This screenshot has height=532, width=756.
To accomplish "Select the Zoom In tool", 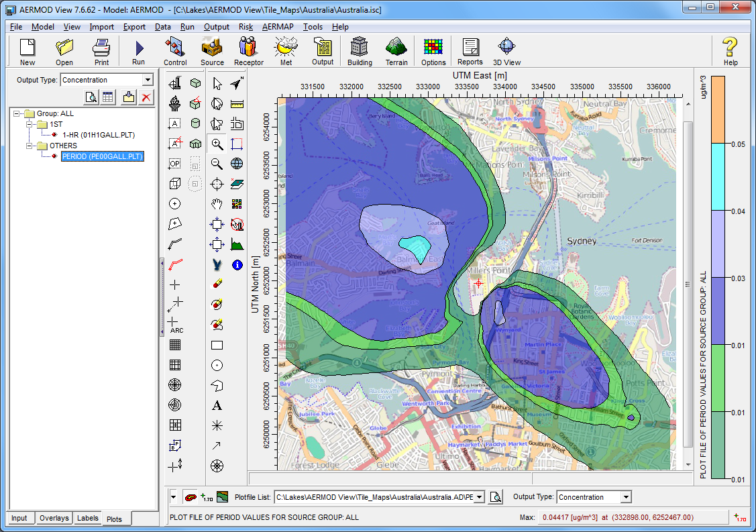I will (217, 144).
